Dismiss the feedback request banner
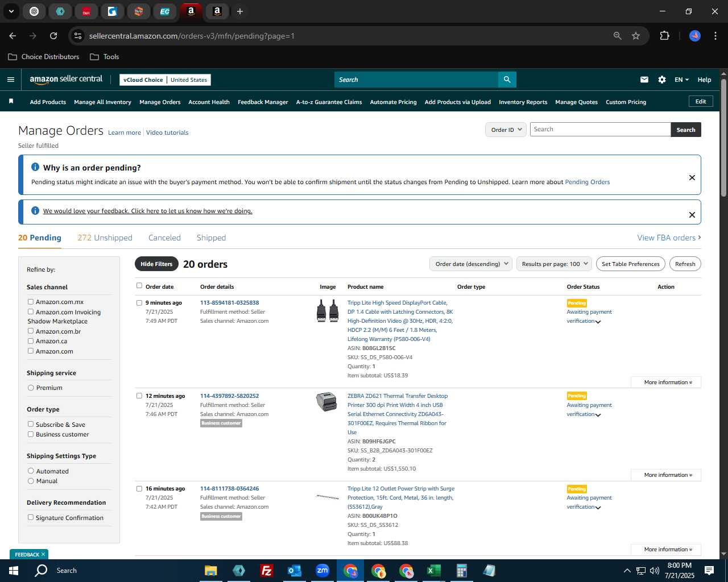Screen dimensions: 728x582 pyautogui.click(x=692, y=214)
